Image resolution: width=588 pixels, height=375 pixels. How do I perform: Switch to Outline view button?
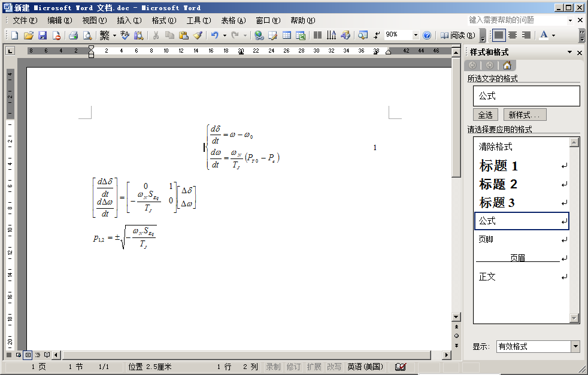pyautogui.click(x=38, y=355)
